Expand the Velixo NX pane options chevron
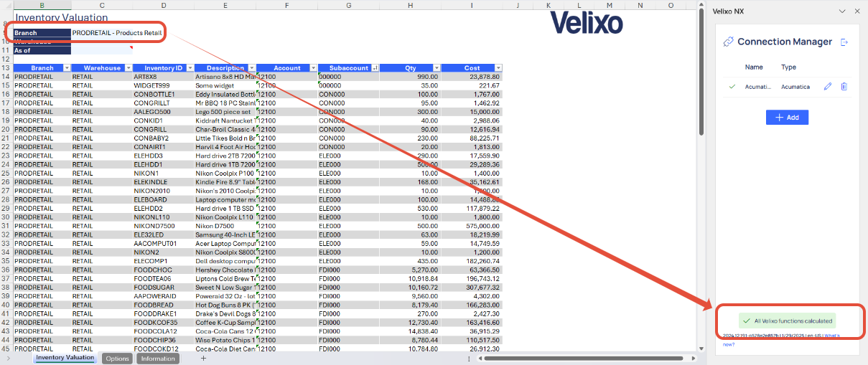Image resolution: width=868 pixels, height=365 pixels. [842, 11]
